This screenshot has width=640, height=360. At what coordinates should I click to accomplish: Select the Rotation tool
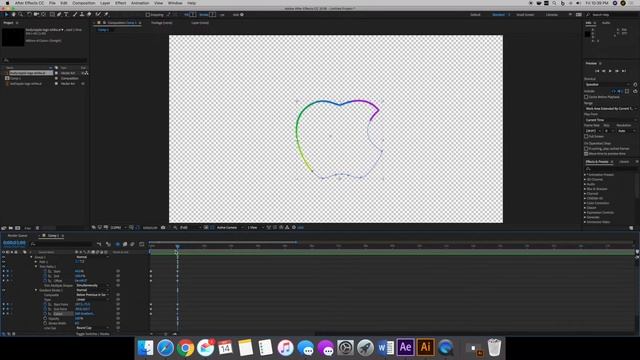(x=29, y=14)
